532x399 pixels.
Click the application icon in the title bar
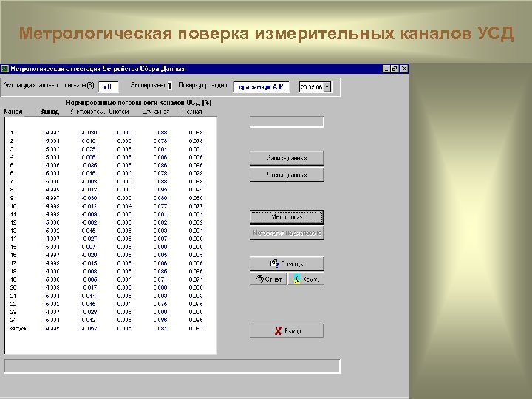click(4, 69)
